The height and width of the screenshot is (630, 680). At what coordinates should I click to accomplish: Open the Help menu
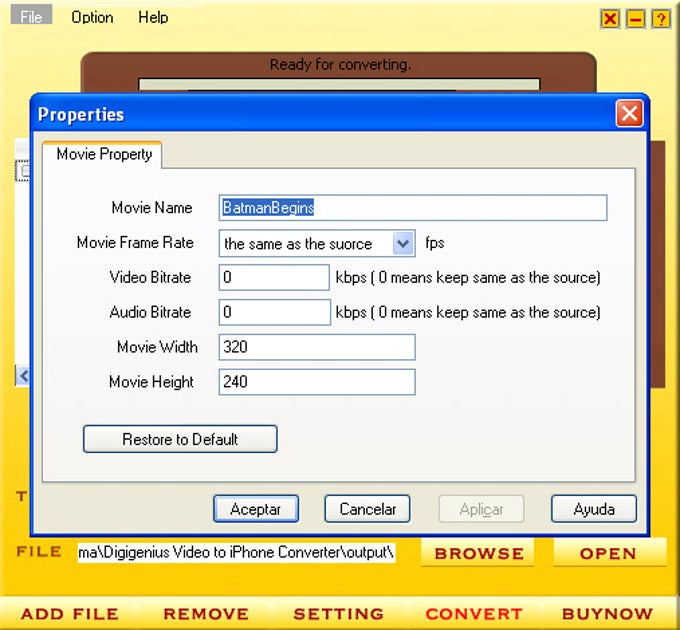[153, 17]
